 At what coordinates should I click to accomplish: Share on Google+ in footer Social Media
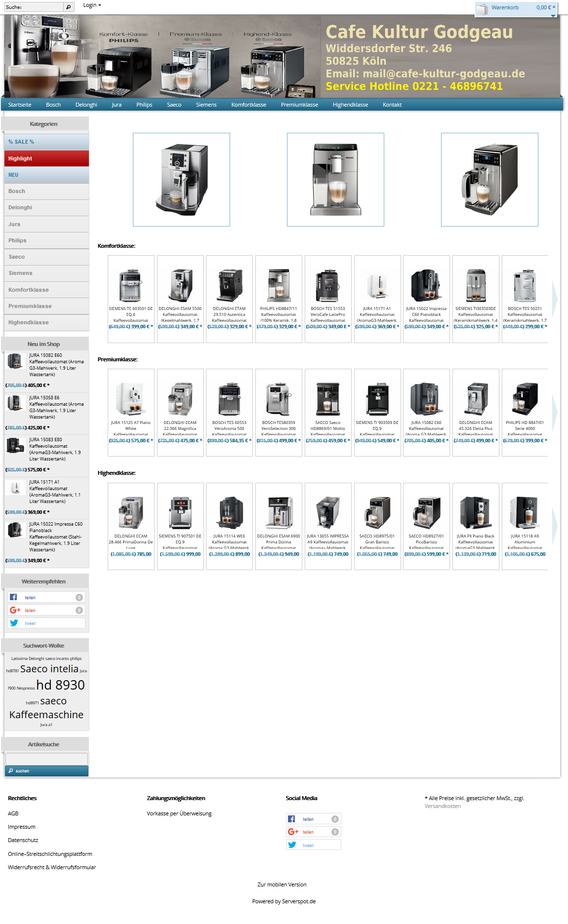[314, 832]
